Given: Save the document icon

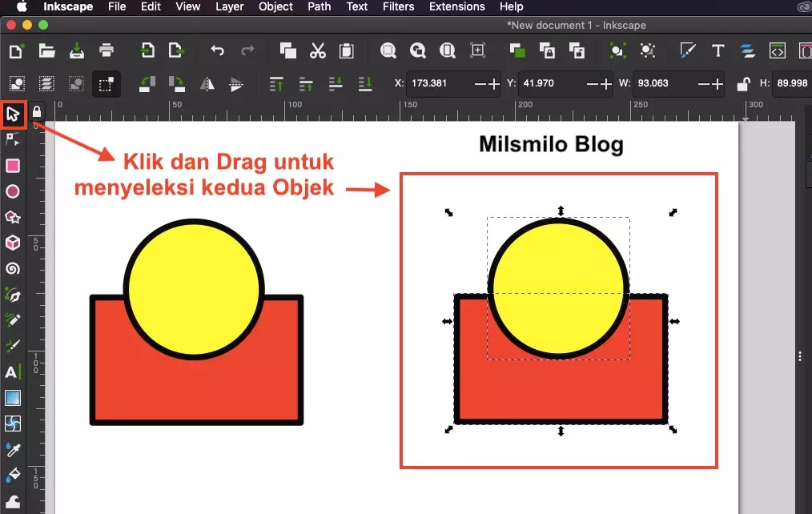Looking at the screenshot, I should (77, 50).
